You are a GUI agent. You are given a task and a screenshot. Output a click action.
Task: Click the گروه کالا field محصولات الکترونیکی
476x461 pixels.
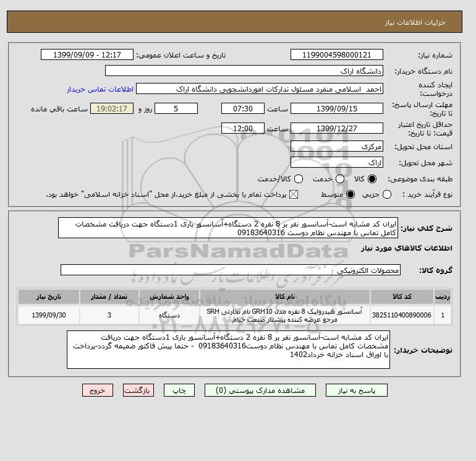pyautogui.click(x=231, y=270)
